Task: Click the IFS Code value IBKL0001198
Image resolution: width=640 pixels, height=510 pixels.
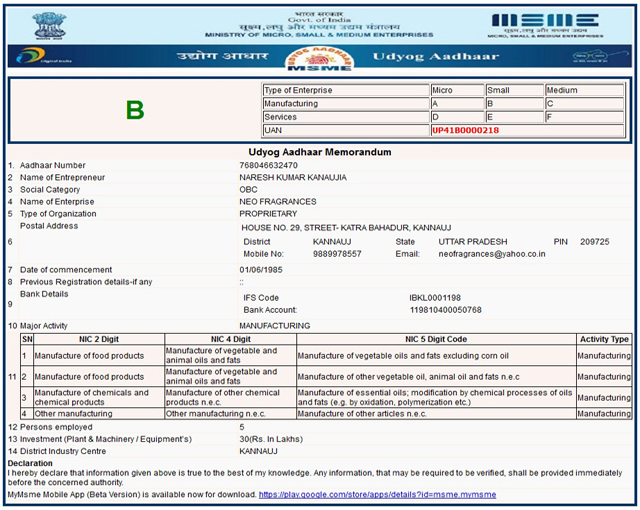Action: tap(436, 298)
